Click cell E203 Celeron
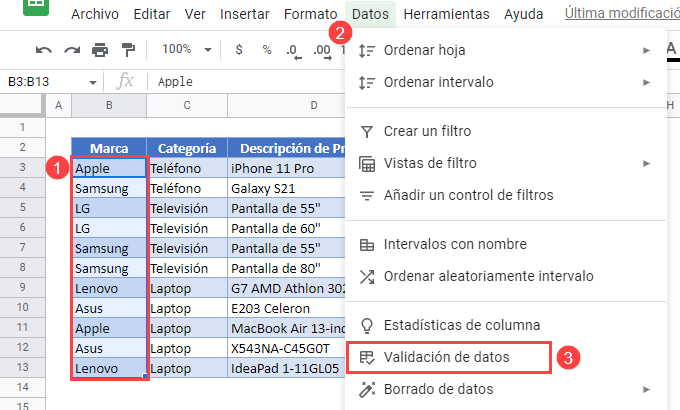The height and width of the screenshot is (410, 680). pyautogui.click(x=286, y=308)
